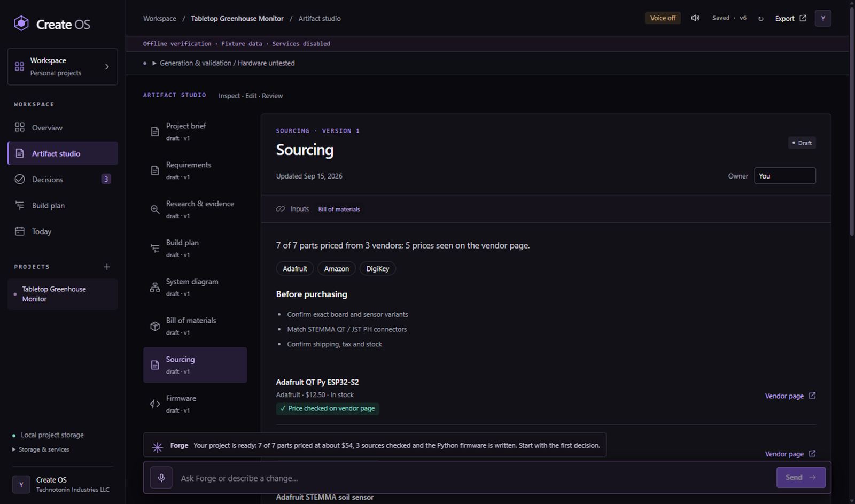The width and height of the screenshot is (855, 504).
Task: Toggle the Voice off button
Action: tap(663, 18)
